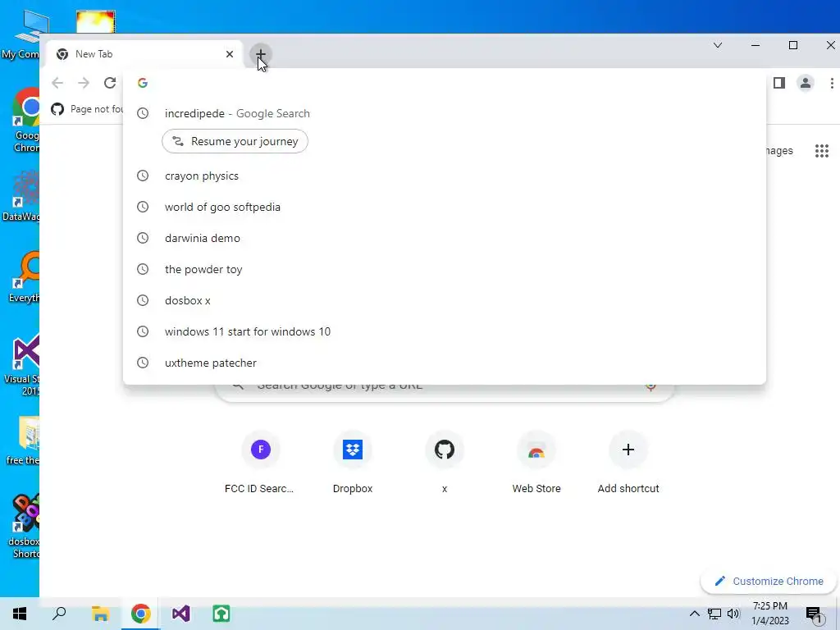Open the notification center icon
840x630 pixels.
[x=815, y=614]
